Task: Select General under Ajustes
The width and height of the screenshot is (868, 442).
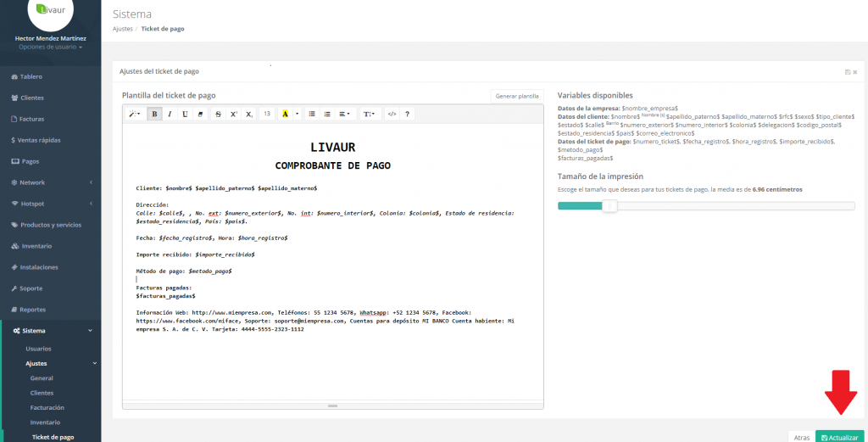Action: 42,378
